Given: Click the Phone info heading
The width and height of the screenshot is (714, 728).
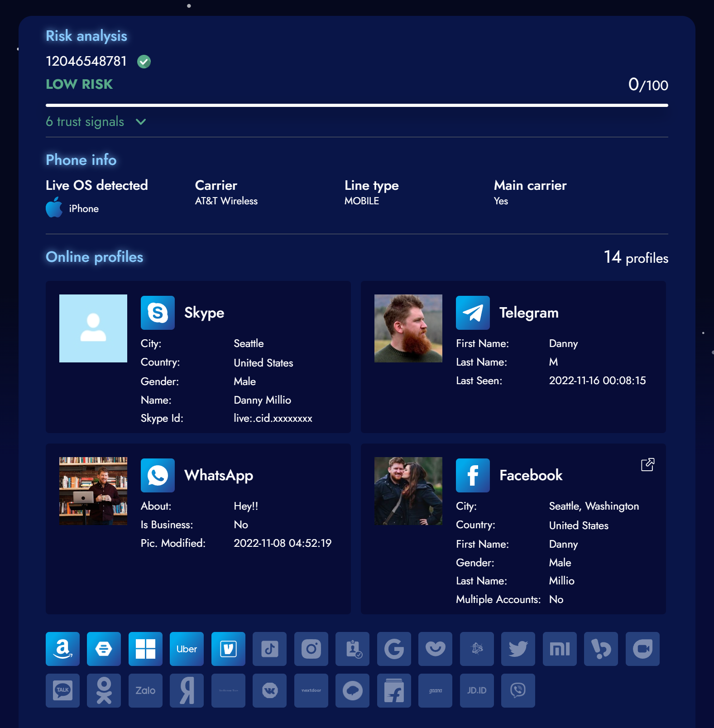Looking at the screenshot, I should click(x=81, y=160).
